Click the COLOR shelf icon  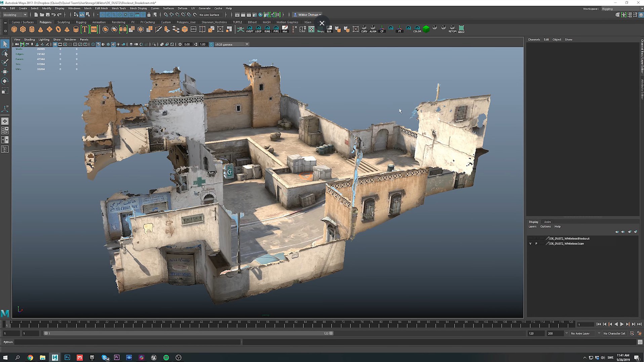[417, 30]
